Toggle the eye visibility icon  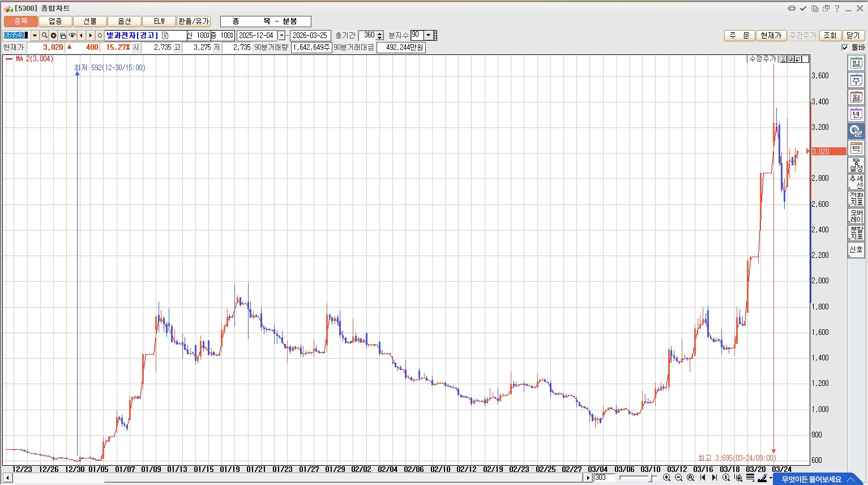(x=72, y=36)
